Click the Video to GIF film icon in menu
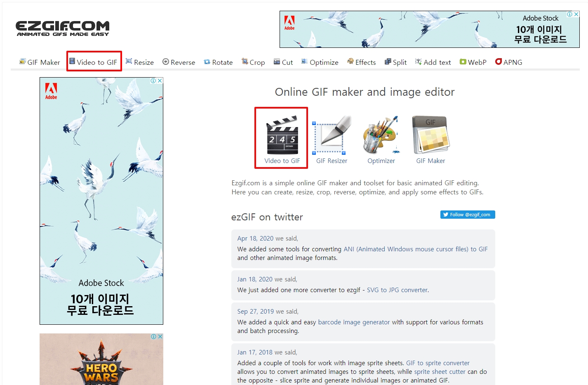The image size is (588, 385). click(x=72, y=61)
